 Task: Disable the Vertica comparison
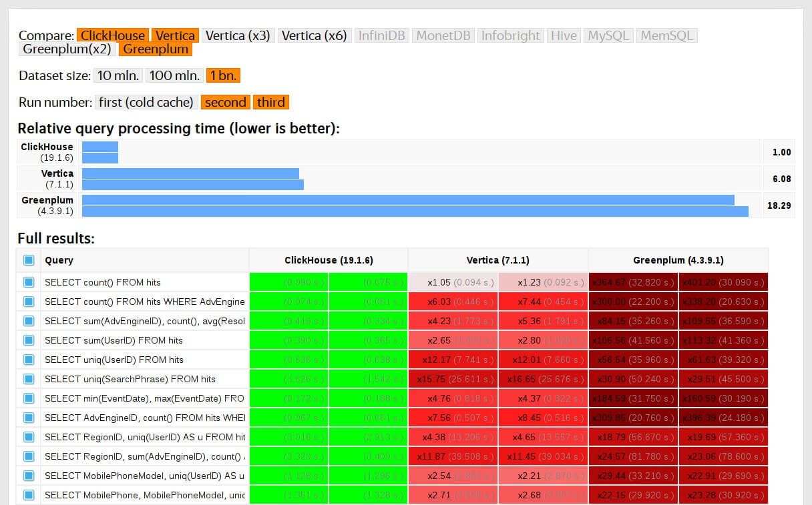click(x=176, y=35)
